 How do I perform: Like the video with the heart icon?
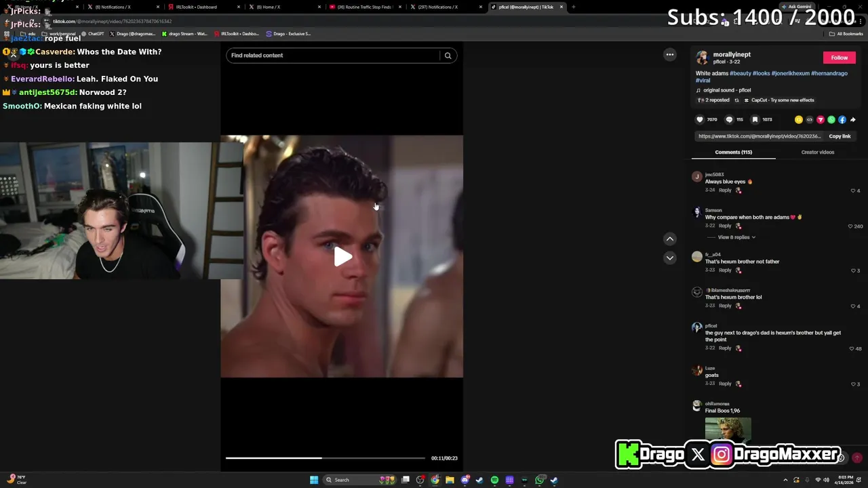700,120
